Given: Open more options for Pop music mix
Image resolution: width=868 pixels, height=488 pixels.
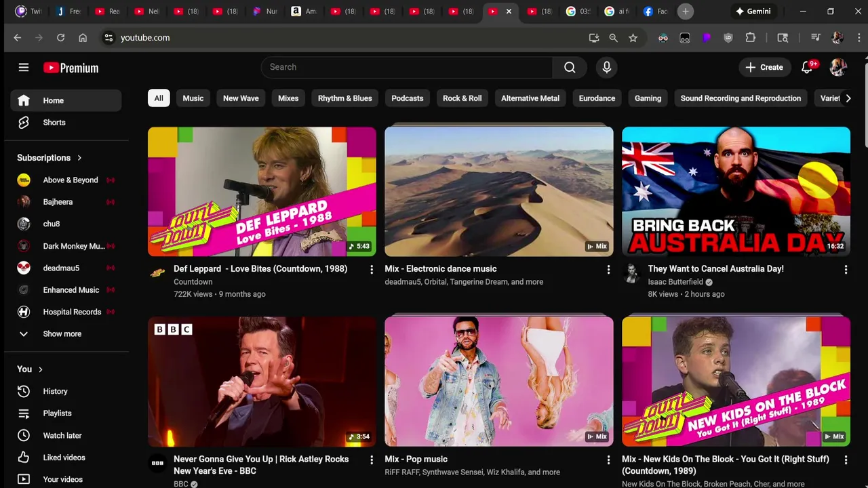Looking at the screenshot, I should click(x=608, y=460).
